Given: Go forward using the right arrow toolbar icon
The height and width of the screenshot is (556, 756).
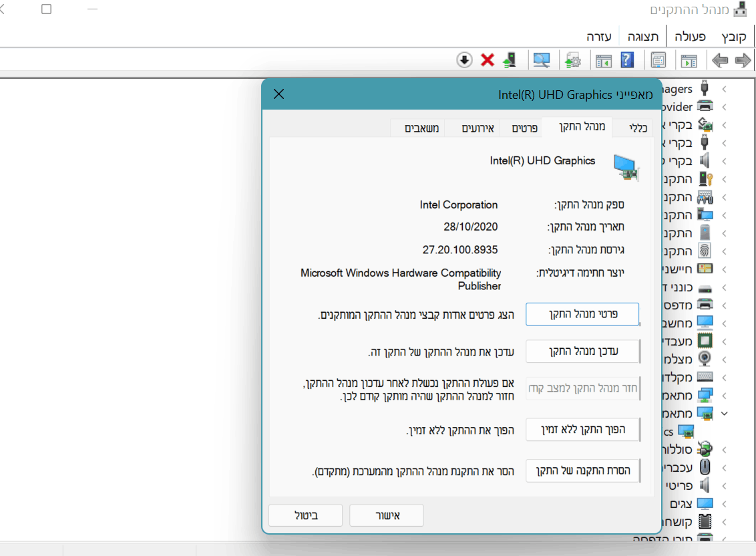Looking at the screenshot, I should [x=743, y=61].
